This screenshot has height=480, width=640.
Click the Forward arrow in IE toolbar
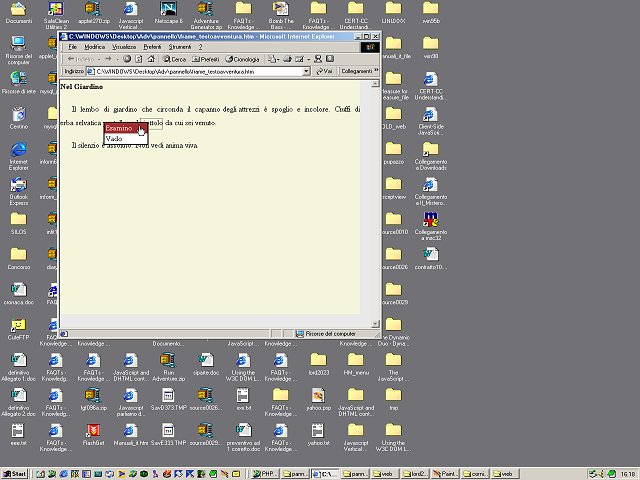click(108, 59)
